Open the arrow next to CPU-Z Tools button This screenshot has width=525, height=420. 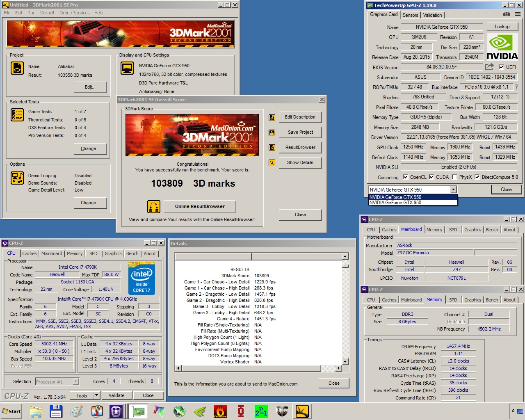tap(96, 395)
